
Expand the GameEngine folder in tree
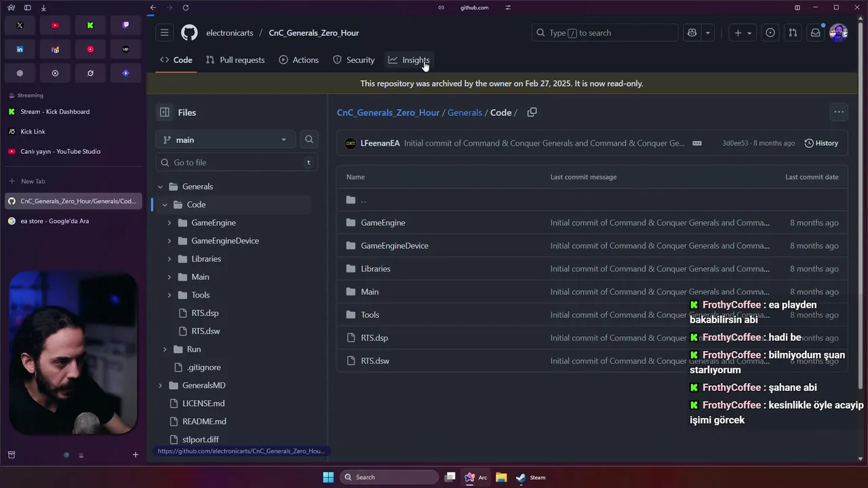click(x=170, y=222)
